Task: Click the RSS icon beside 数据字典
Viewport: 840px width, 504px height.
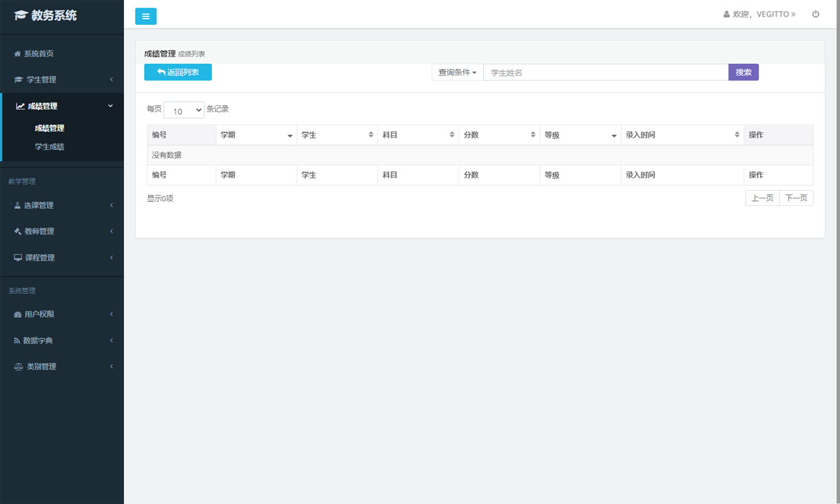Action: pos(17,340)
